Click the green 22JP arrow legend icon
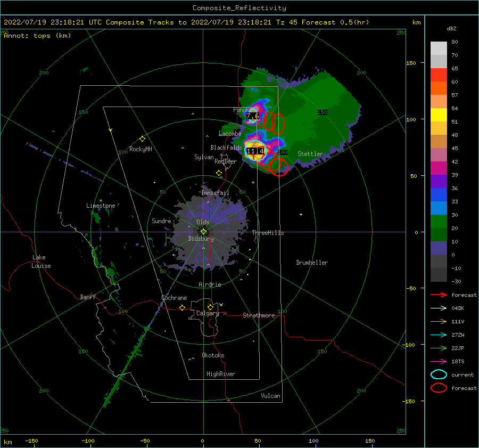 click(x=439, y=348)
